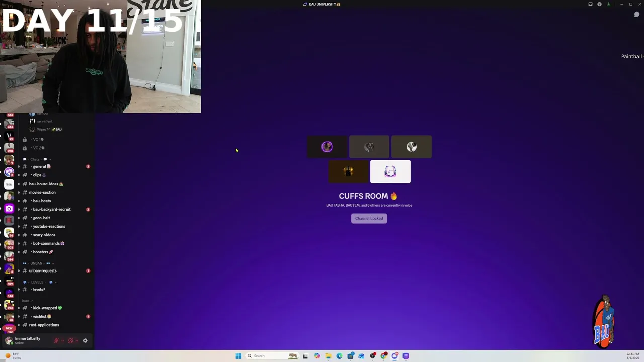Image resolution: width=644 pixels, height=362 pixels.
Task: Open the camera-icon server in server list
Action: [x=9, y=208]
